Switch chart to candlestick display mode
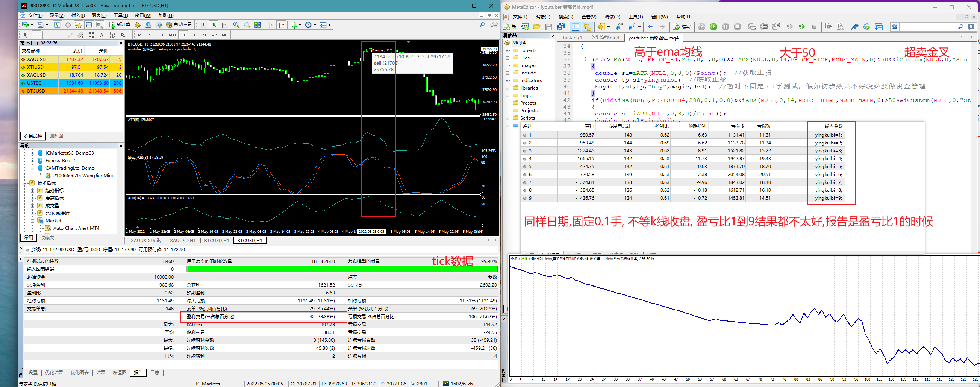980x387 pixels. point(214,25)
